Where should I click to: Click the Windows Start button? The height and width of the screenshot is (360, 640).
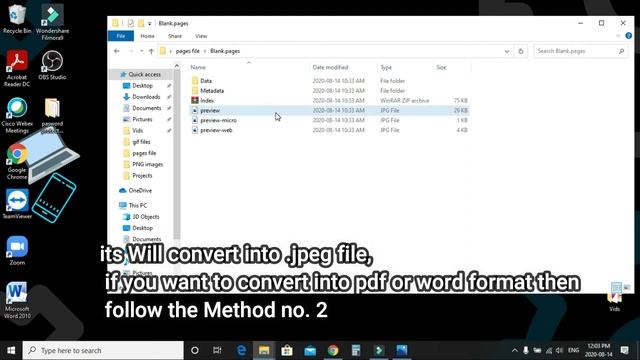point(11,350)
